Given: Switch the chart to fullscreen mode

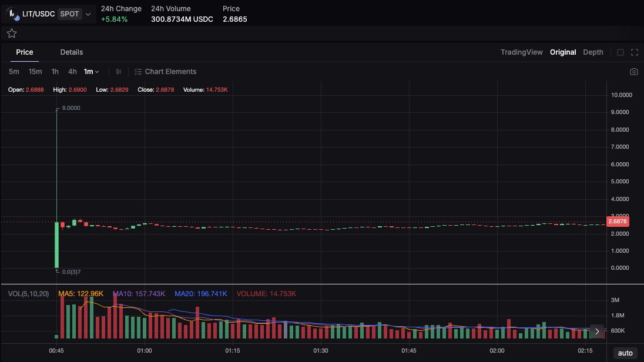Looking at the screenshot, I should pyautogui.click(x=635, y=52).
